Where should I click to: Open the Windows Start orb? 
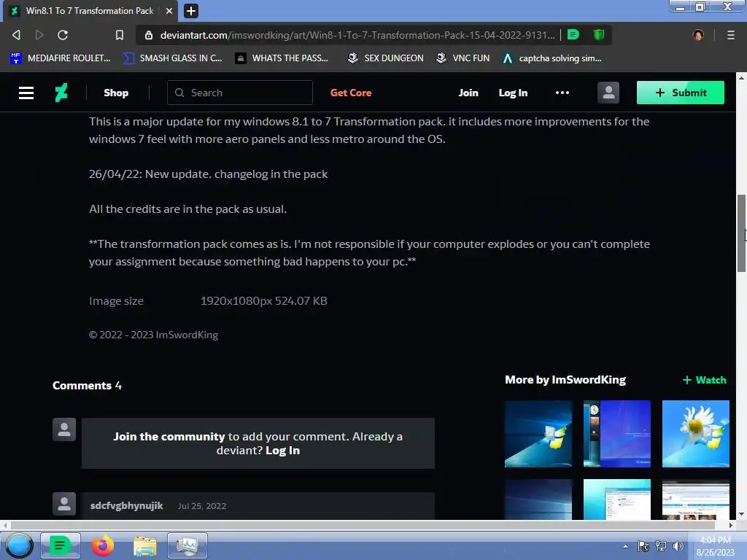tap(19, 545)
